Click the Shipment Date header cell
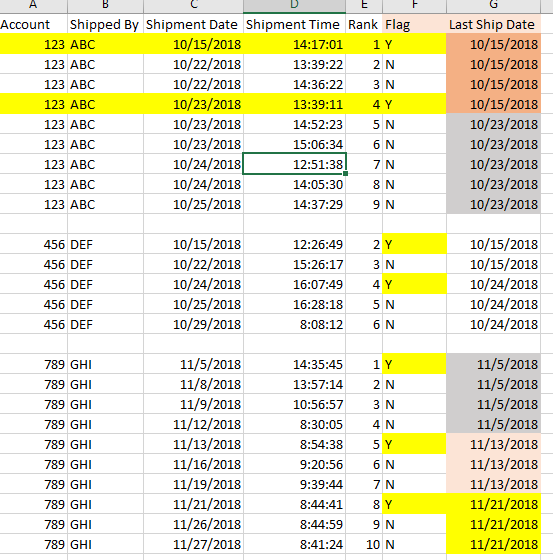This screenshot has width=553, height=560. (193, 24)
